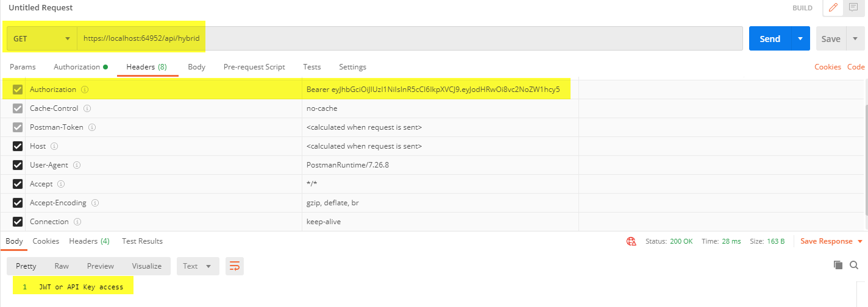868x307 pixels.
Task: Click the info icon next to User-Agent
Action: 77,165
